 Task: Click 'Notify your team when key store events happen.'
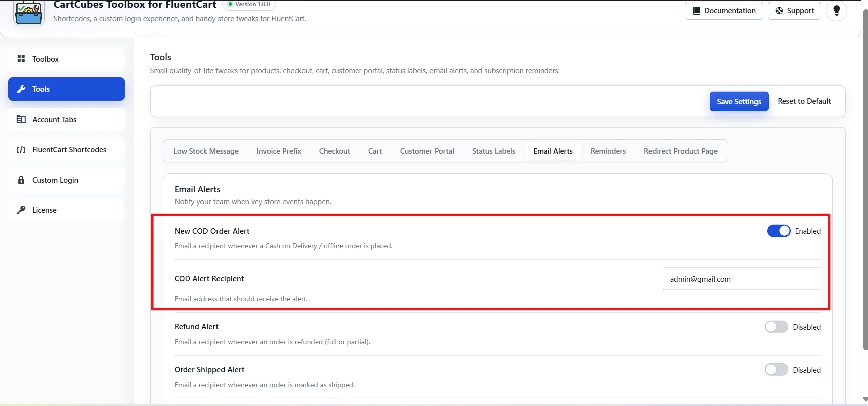tap(253, 202)
